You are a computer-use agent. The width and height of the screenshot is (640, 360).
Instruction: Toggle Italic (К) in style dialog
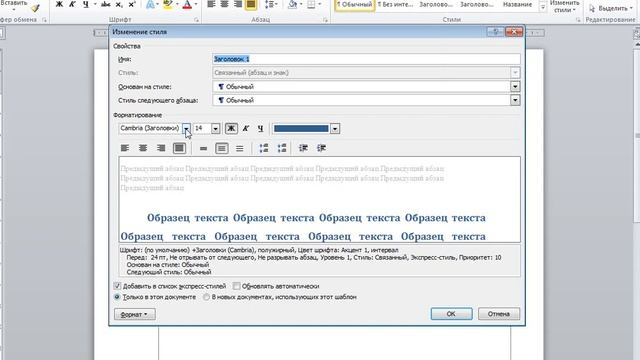click(246, 129)
